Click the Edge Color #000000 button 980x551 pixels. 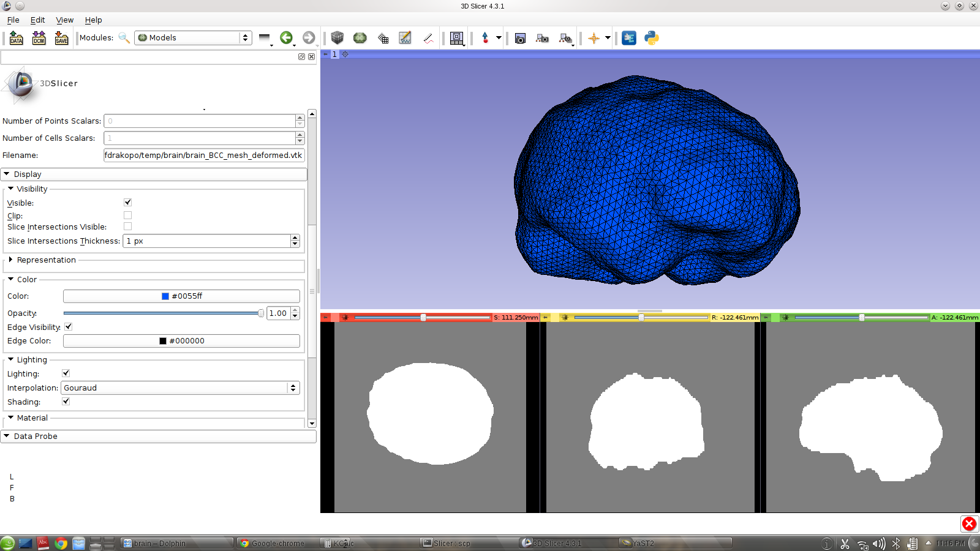(x=181, y=341)
